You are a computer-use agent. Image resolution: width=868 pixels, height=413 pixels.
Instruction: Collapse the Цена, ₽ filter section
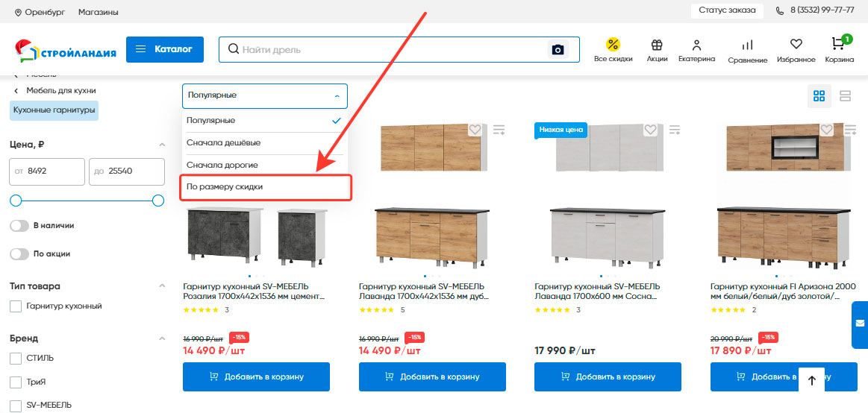[x=162, y=145]
